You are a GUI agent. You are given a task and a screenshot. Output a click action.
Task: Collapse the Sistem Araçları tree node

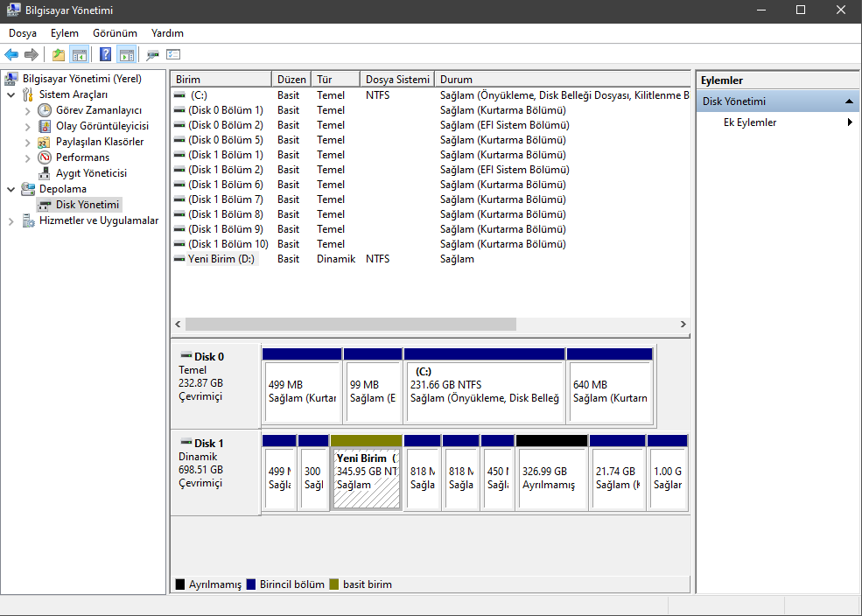click(x=11, y=94)
